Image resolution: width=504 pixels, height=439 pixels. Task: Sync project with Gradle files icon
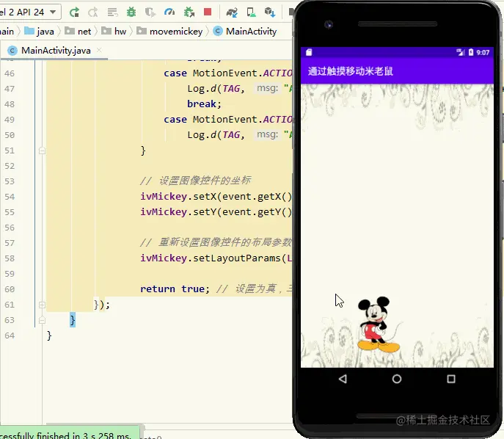232,12
